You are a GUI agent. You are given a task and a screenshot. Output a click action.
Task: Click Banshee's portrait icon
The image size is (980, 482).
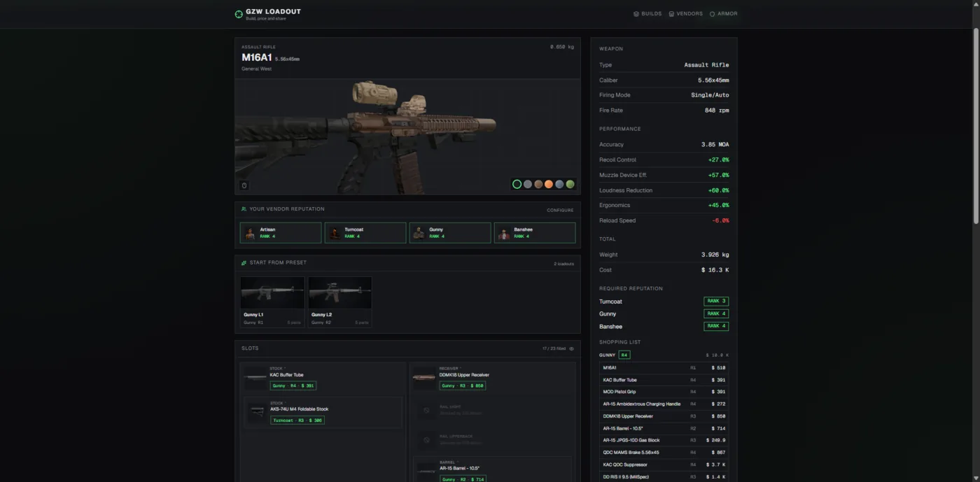point(504,233)
